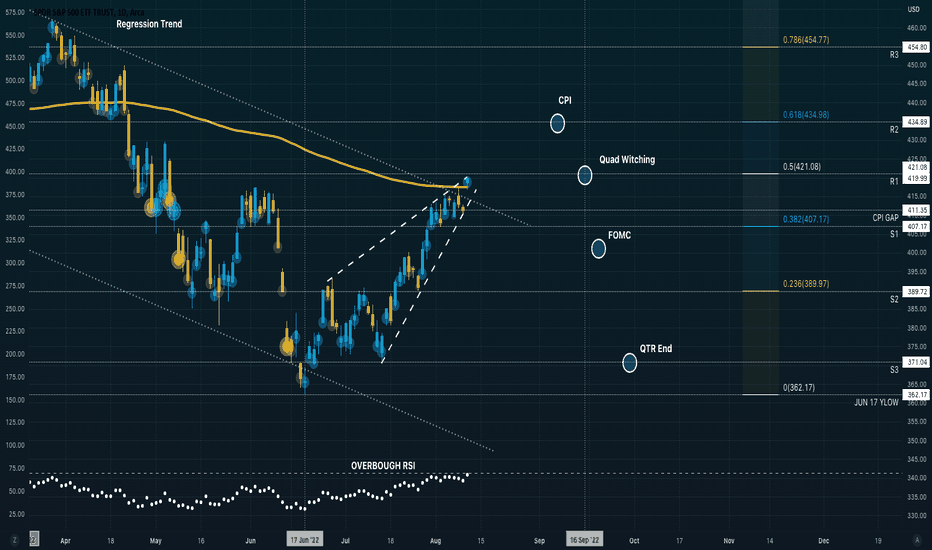Click the S2 support label
932x550 pixels.
coord(894,299)
